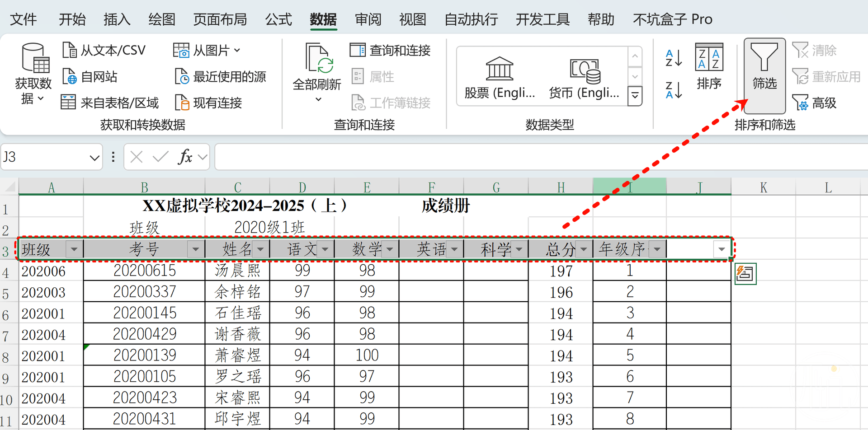Image resolution: width=868 pixels, height=430 pixels.
Task: Expand the data types gallery list
Action: coord(635,96)
